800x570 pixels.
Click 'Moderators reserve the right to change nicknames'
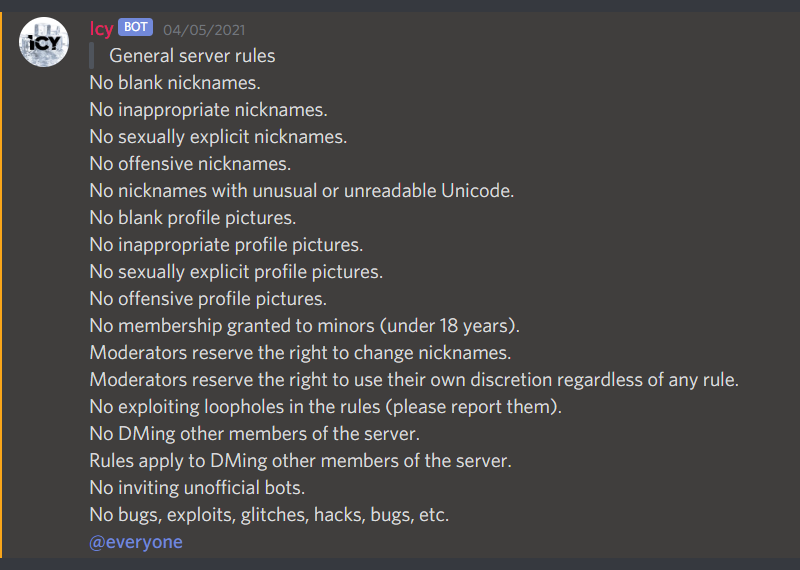click(300, 353)
